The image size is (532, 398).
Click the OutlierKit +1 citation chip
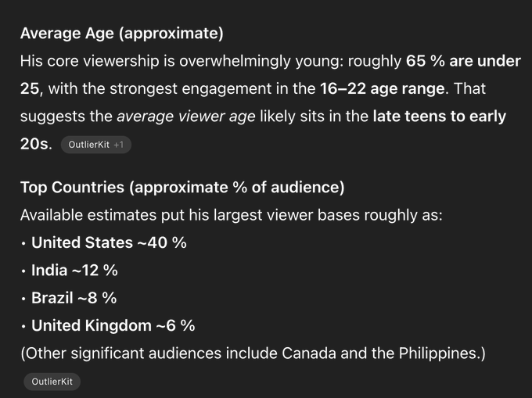pyautogui.click(x=95, y=145)
